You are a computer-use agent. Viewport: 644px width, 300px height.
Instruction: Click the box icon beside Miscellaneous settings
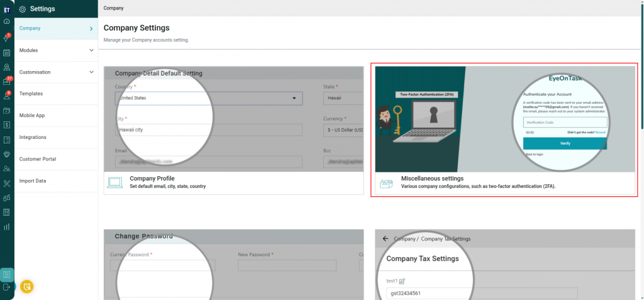coord(386,183)
